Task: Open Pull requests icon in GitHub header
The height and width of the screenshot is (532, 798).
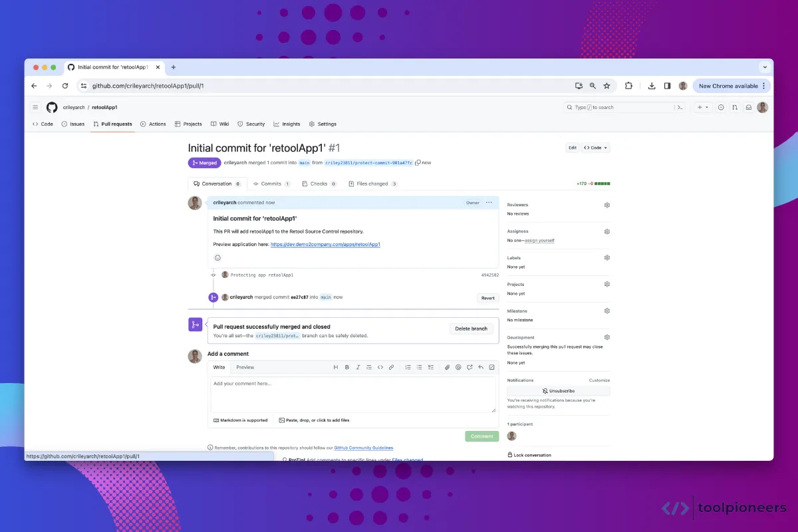Action: [735, 107]
